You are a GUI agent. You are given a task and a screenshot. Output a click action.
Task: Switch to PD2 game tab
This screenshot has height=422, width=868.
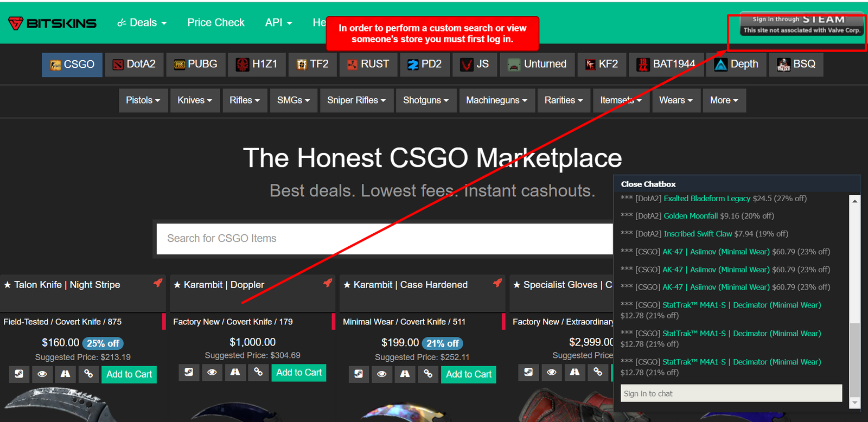[425, 65]
